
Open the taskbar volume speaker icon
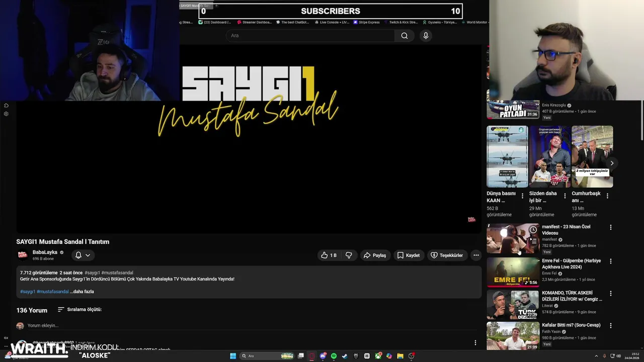click(618, 356)
